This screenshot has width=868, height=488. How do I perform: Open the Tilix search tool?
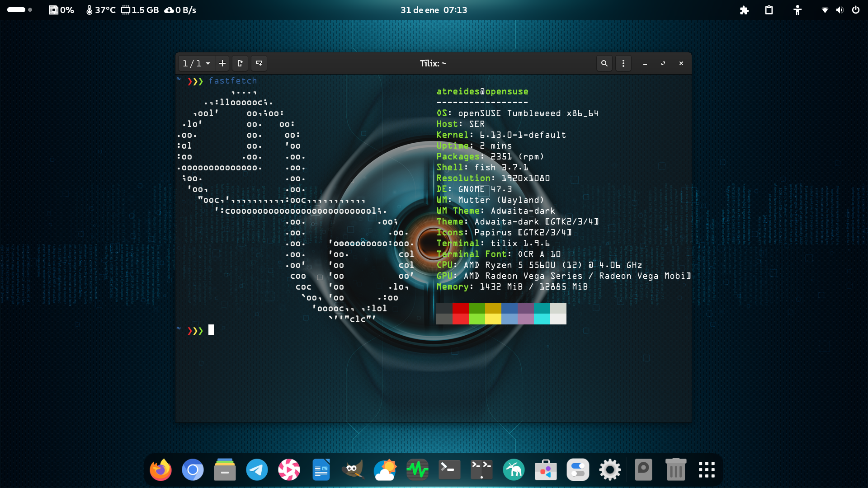pyautogui.click(x=604, y=63)
